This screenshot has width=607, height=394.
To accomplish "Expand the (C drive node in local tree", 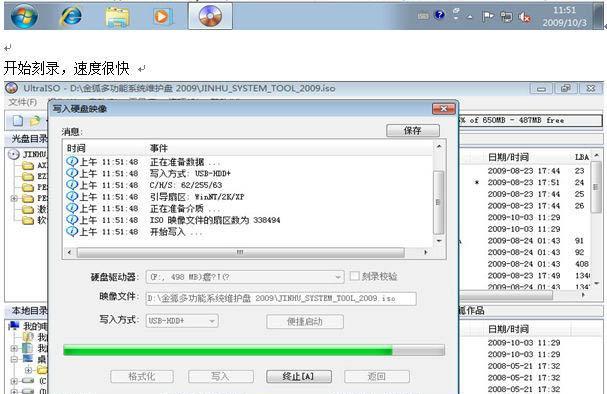I will click(x=14, y=381).
